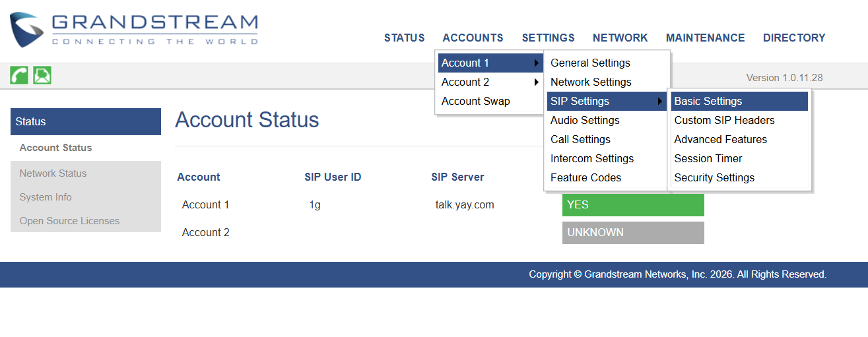Open the STATUS menu
Image resolution: width=868 pixels, height=337 pixels.
pyautogui.click(x=405, y=38)
